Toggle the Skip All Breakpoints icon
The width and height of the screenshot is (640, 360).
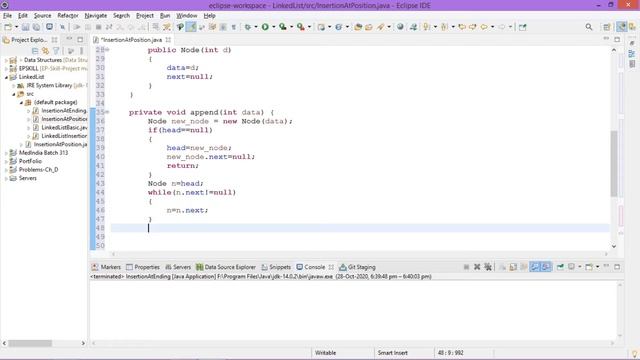coord(62,27)
